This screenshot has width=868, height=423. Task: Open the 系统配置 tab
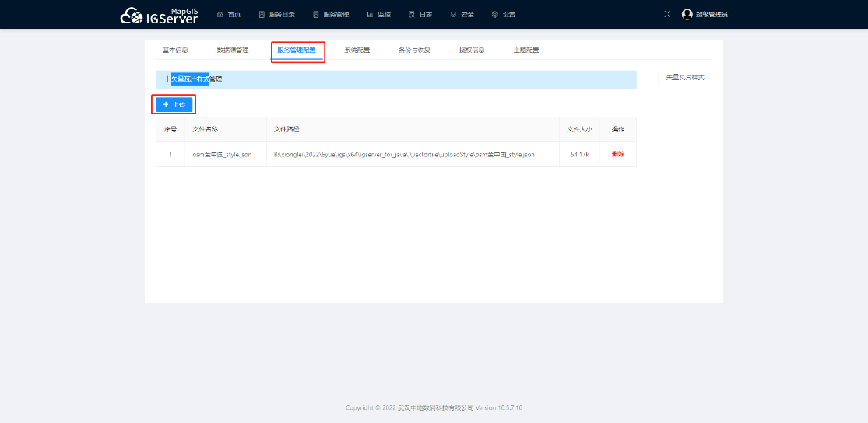coord(357,51)
